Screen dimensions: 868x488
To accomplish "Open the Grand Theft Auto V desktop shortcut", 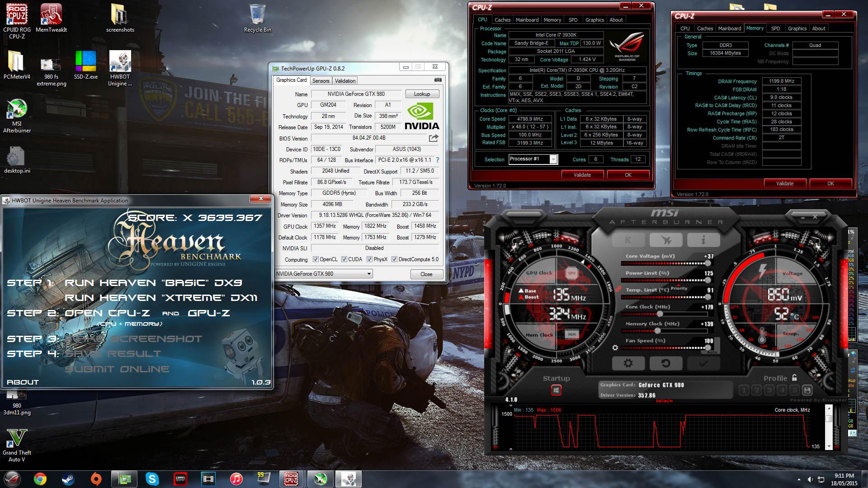I will coord(17,446).
